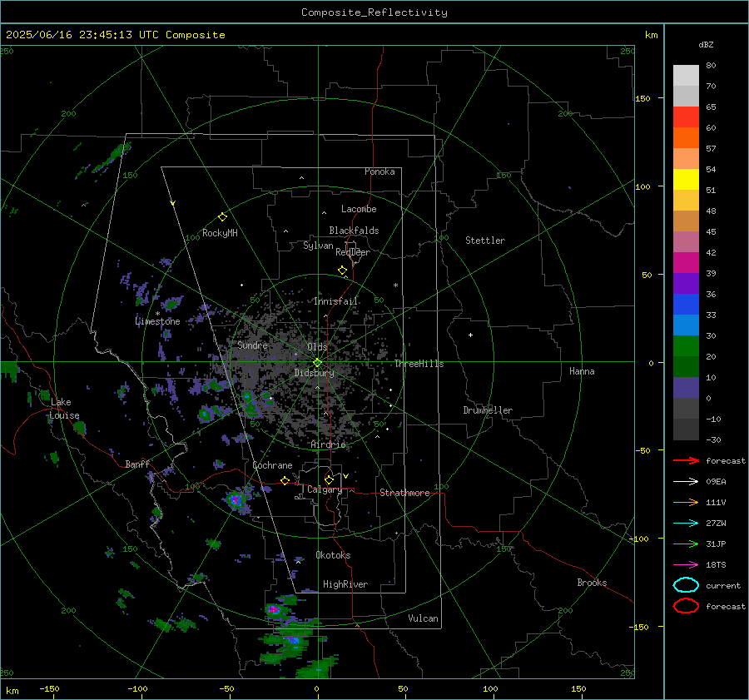Click the RockyMH map label
Image resolution: width=749 pixels, height=700 pixels.
coord(220,233)
